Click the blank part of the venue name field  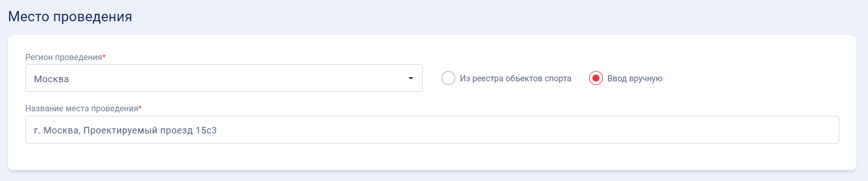[x=527, y=130]
